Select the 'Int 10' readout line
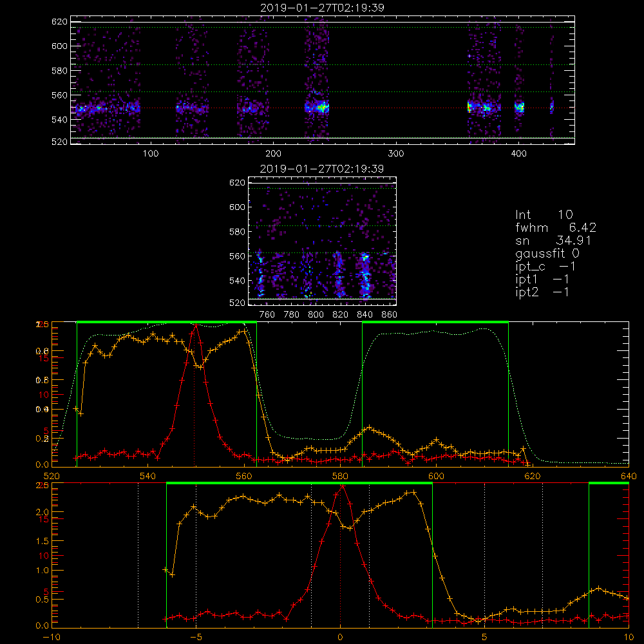This screenshot has width=644, height=644. (544, 215)
